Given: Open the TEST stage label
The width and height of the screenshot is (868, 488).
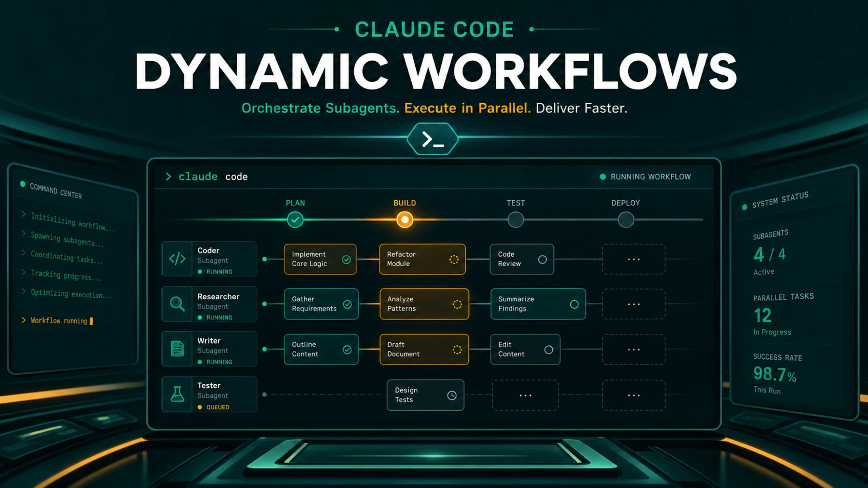Looking at the screenshot, I should tap(516, 203).
